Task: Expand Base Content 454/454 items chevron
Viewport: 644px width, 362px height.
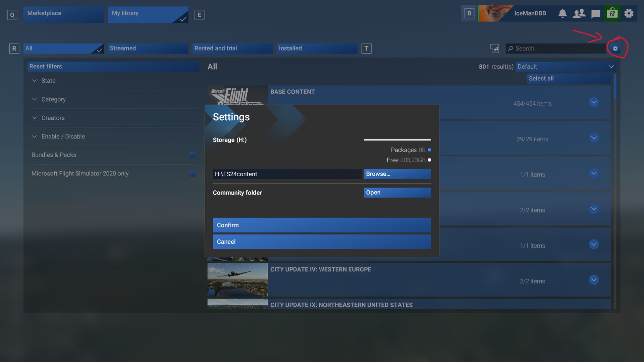Action: point(594,102)
